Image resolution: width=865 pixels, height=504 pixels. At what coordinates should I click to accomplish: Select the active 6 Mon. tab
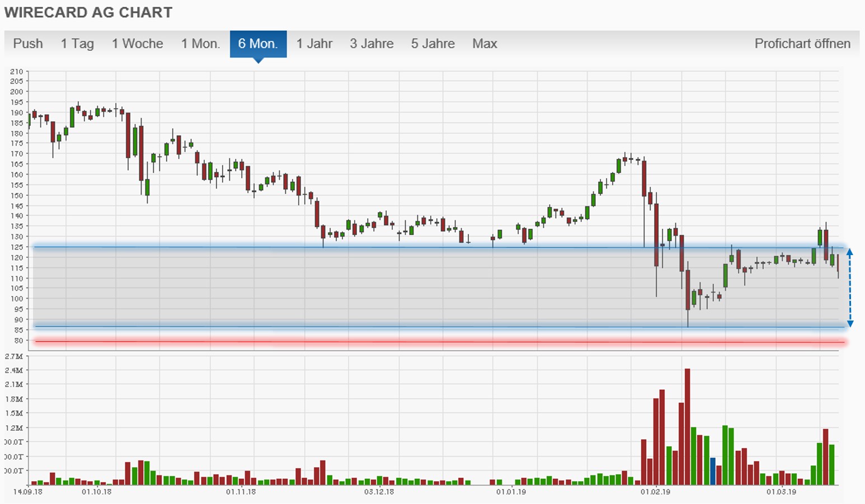258,44
